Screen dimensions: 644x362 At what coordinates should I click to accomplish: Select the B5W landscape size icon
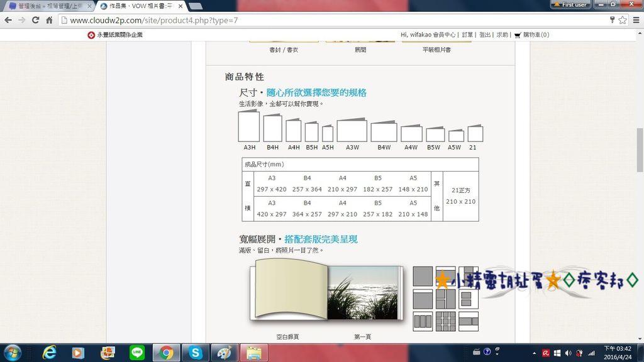click(x=435, y=134)
